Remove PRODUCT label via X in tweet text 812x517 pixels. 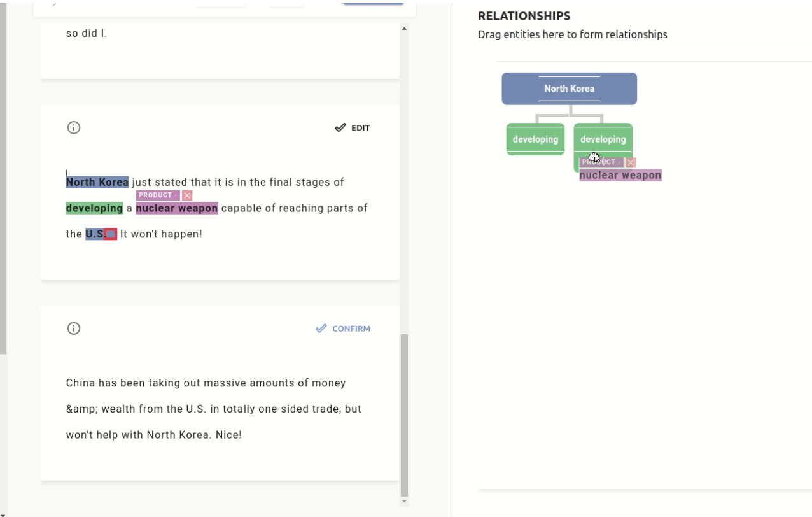pyautogui.click(x=187, y=195)
